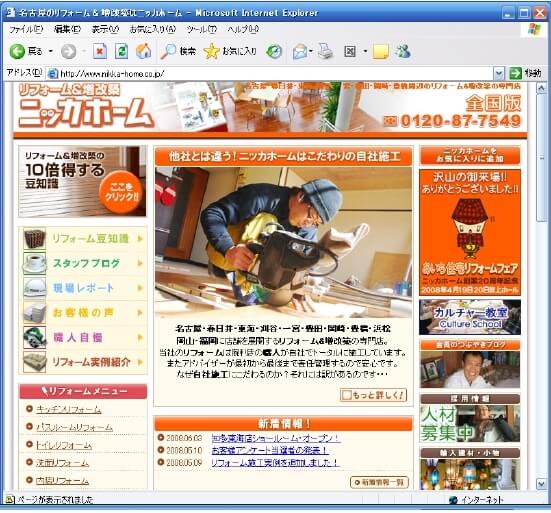Click the ニッカホーム header logo
Screen dimensions: 551x513
(86, 106)
